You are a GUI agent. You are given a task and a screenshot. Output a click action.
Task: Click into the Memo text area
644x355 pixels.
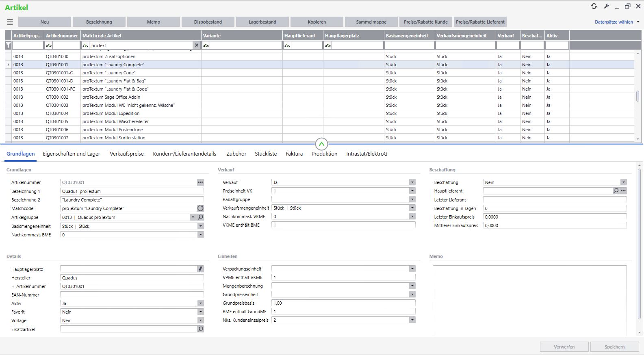point(529,300)
